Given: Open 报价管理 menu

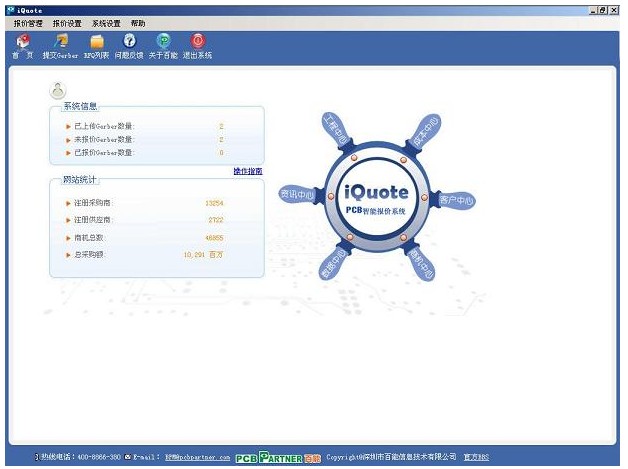Looking at the screenshot, I should click(x=28, y=24).
